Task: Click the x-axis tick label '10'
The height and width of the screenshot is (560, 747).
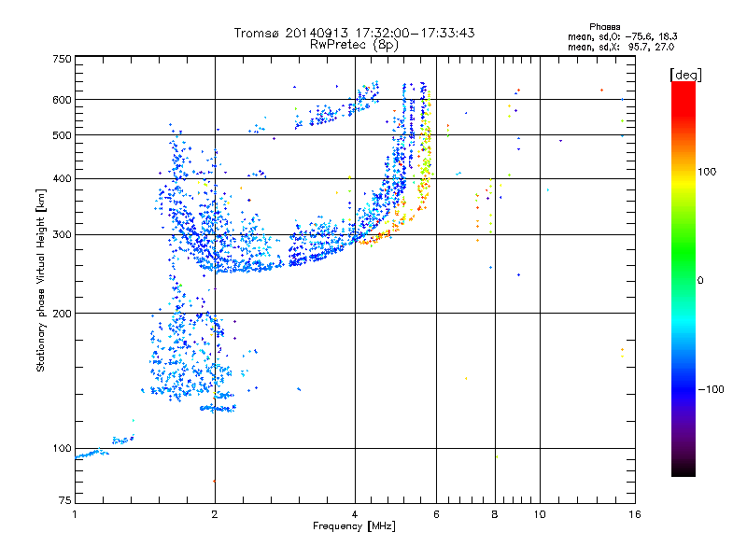Action: [x=540, y=514]
